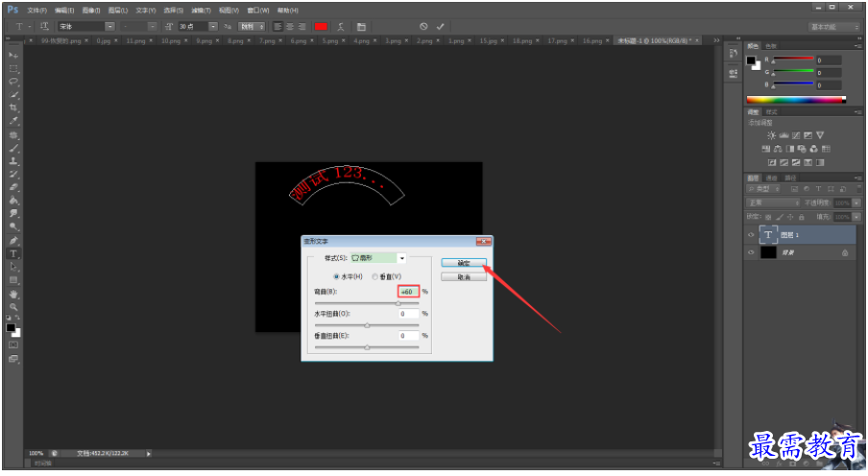Switch to the channels tab in layers panel
Screen dimensions: 868x476
click(x=772, y=178)
